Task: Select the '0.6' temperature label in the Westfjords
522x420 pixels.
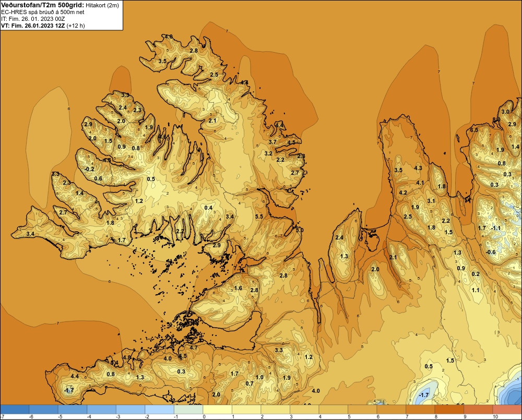Action: click(98, 179)
